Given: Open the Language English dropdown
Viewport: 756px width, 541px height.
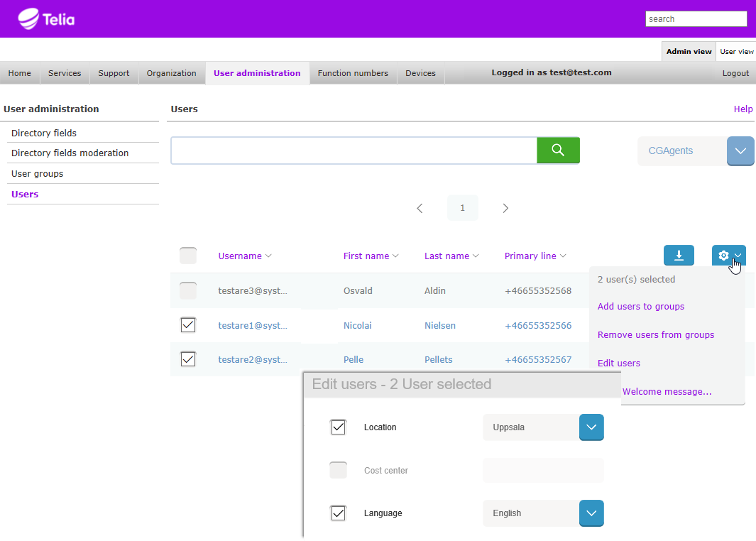Looking at the screenshot, I should pos(591,513).
